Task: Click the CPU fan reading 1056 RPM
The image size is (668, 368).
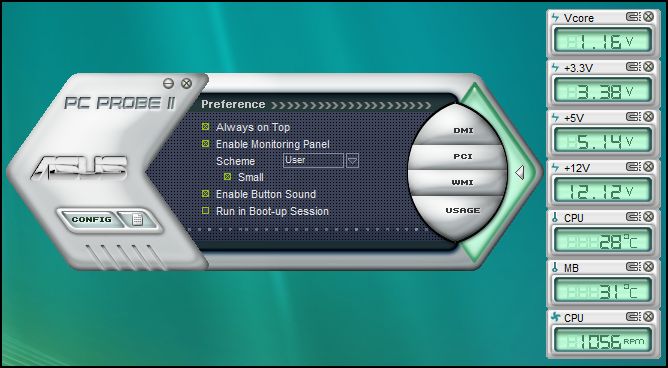Action: (x=602, y=340)
